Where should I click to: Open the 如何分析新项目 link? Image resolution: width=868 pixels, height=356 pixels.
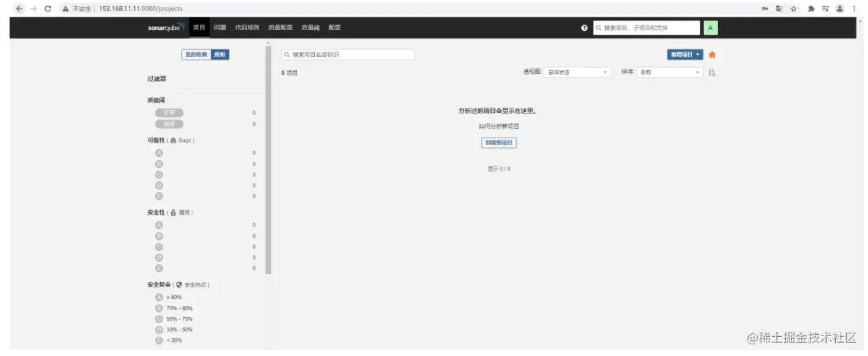point(498,126)
